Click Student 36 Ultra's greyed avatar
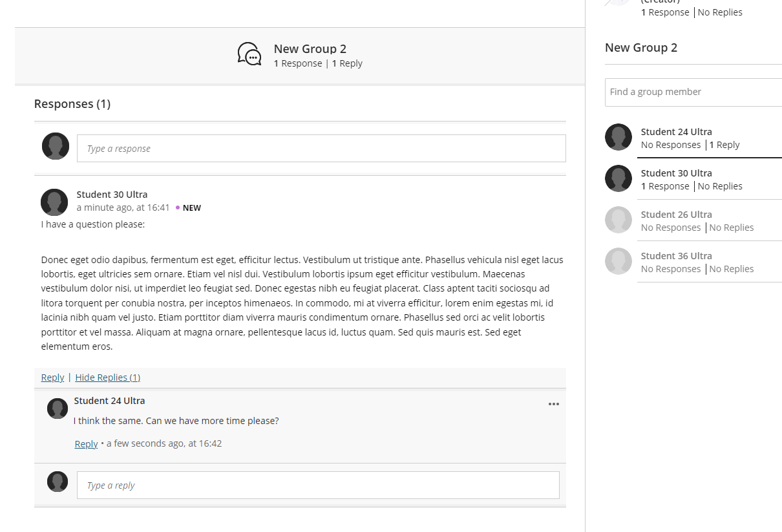This screenshot has height=532, width=782. point(618,261)
